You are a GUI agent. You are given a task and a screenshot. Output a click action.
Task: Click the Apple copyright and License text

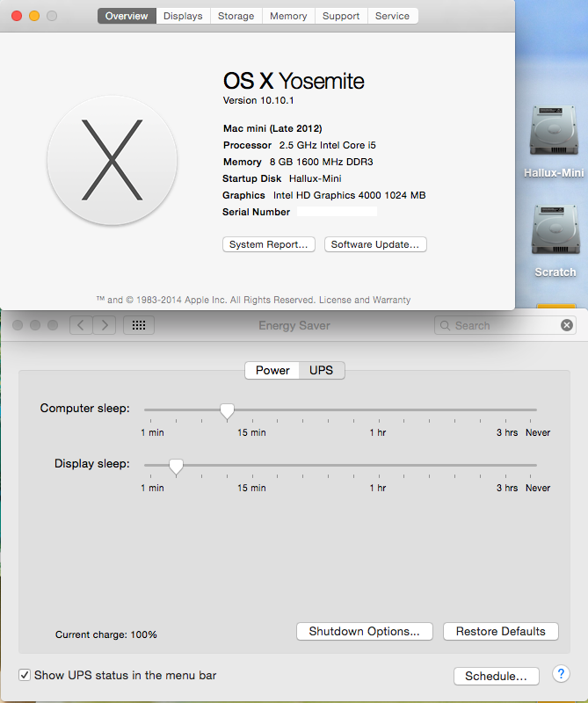253,300
